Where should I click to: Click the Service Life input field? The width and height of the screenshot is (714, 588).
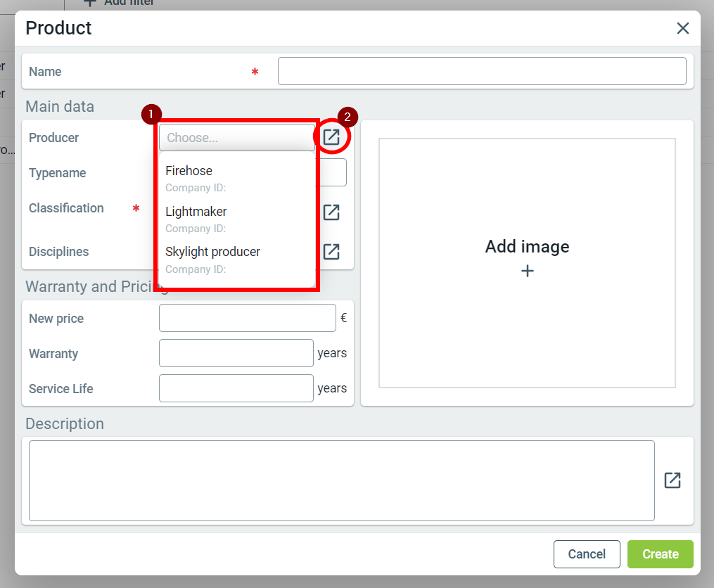click(236, 388)
